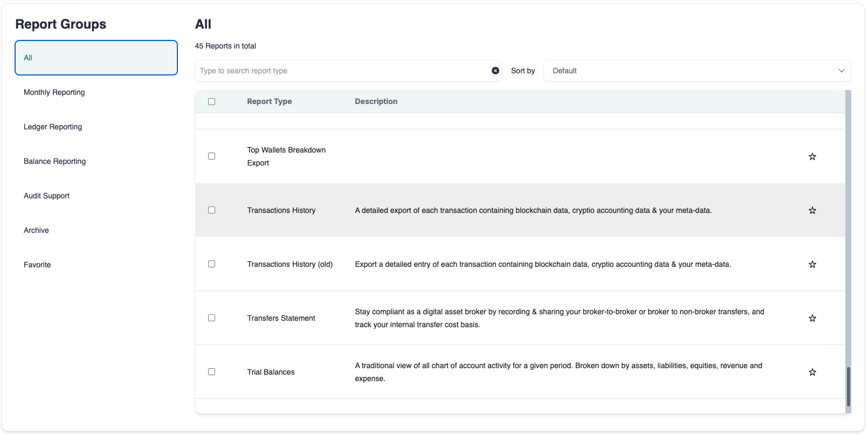868x435 pixels.
Task: Add Trial Balances to favorites
Action: [x=812, y=372]
